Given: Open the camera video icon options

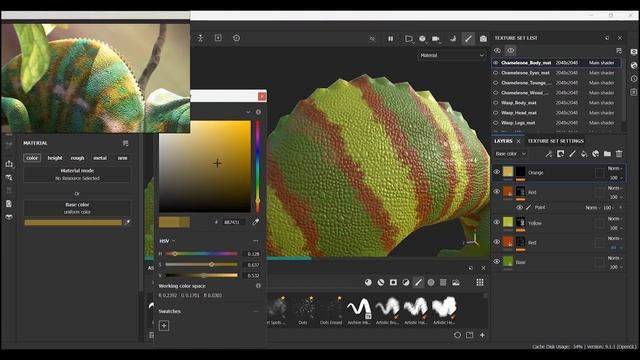Looking at the screenshot, I should coord(436,38).
